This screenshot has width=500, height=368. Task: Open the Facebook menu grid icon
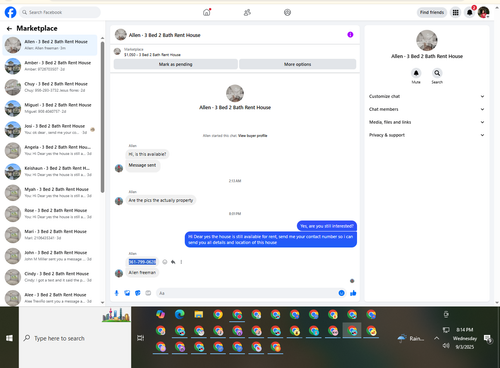(455, 13)
